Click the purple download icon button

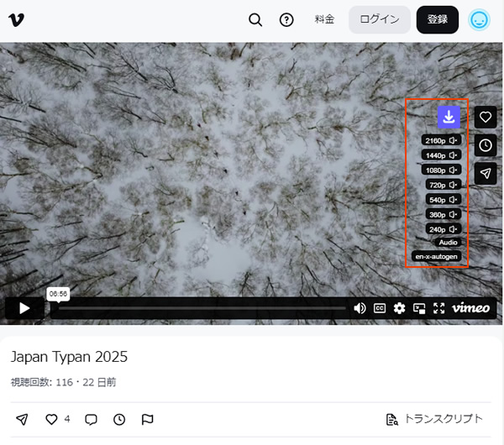pos(449,117)
